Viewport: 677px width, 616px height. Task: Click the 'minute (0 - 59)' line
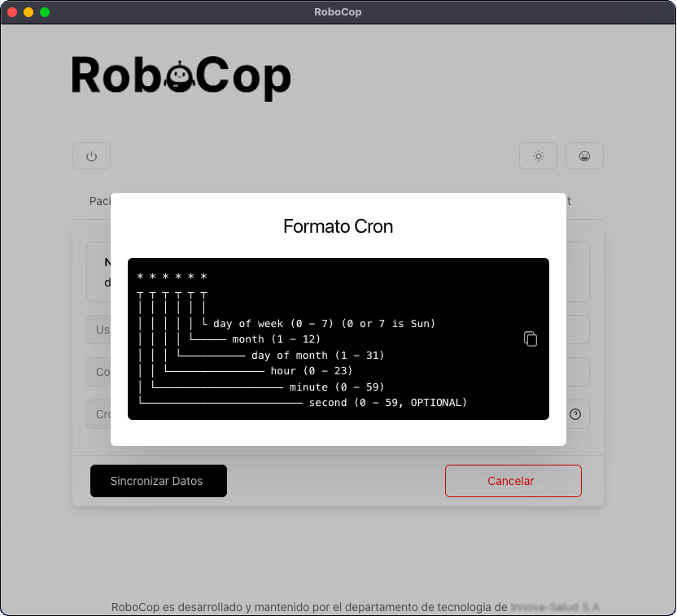pos(337,387)
